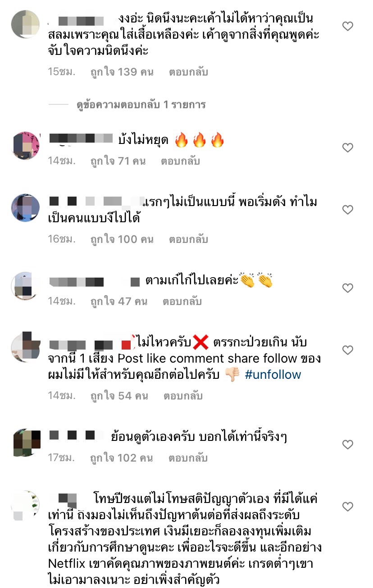Open the Netflix commenter's avatar
The height and width of the screenshot is (588, 373).
[25, 505]
